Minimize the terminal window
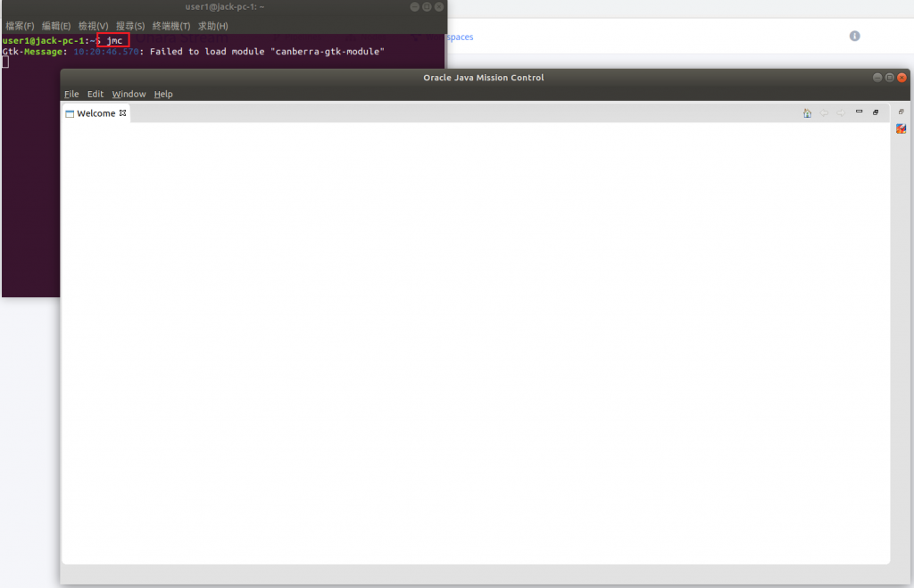 (x=414, y=7)
